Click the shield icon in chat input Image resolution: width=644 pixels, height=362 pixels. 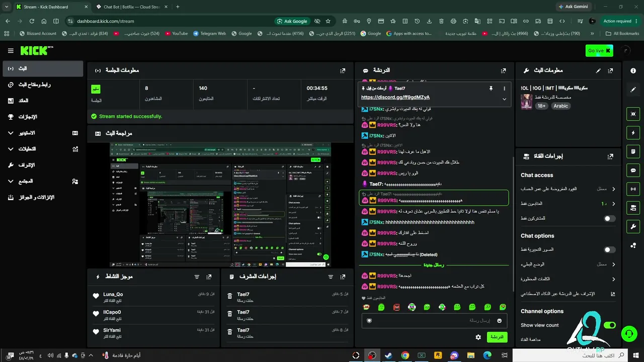click(x=369, y=321)
